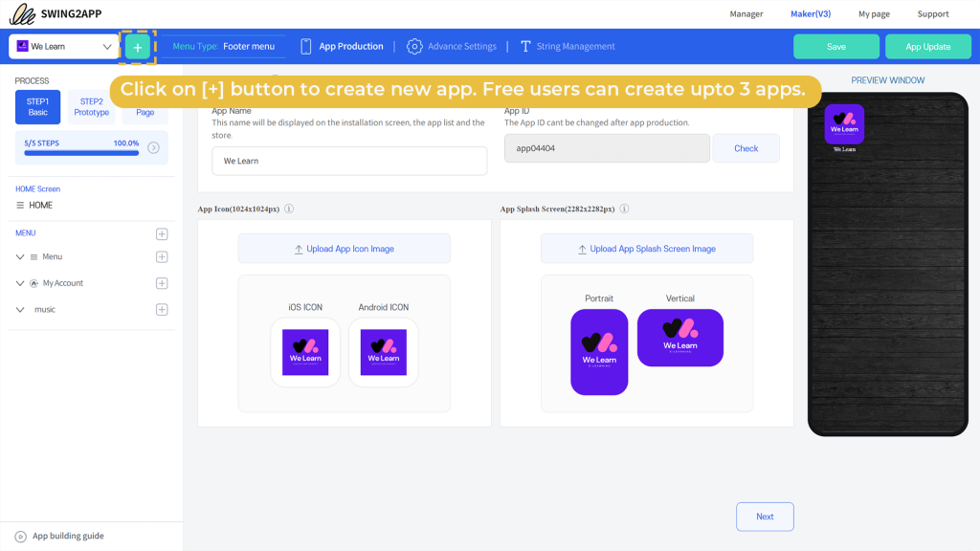The height and width of the screenshot is (551, 980).
Task: Click the Save button
Action: coord(836,47)
